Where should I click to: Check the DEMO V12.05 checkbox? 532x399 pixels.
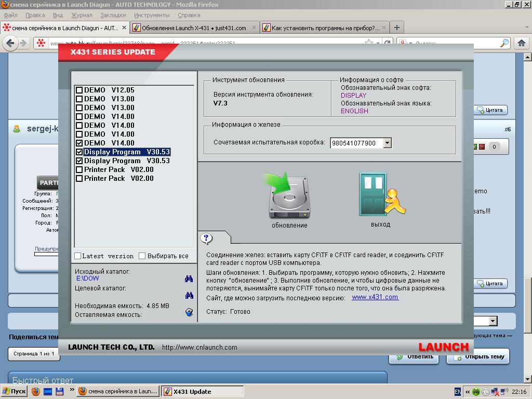[x=79, y=90]
